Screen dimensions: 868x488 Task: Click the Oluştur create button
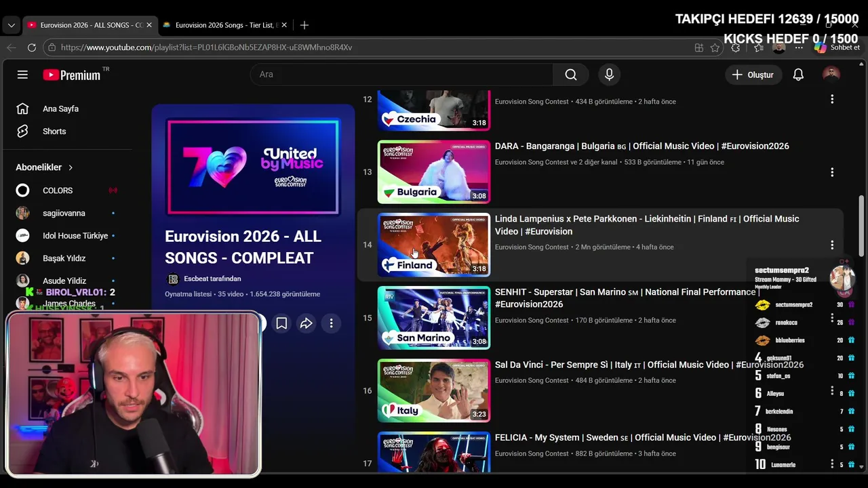(x=753, y=75)
